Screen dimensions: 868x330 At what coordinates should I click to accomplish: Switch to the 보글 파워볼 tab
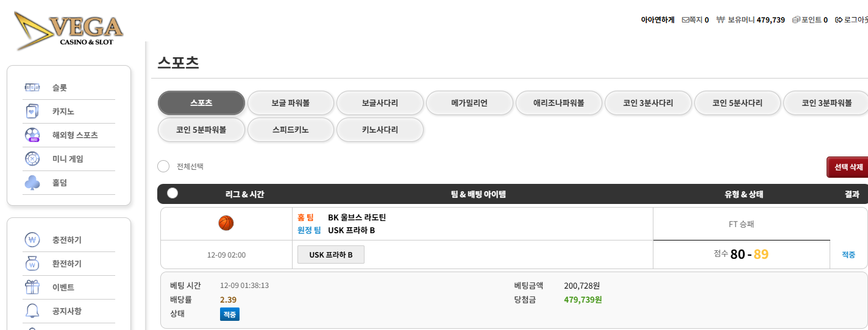(x=291, y=103)
